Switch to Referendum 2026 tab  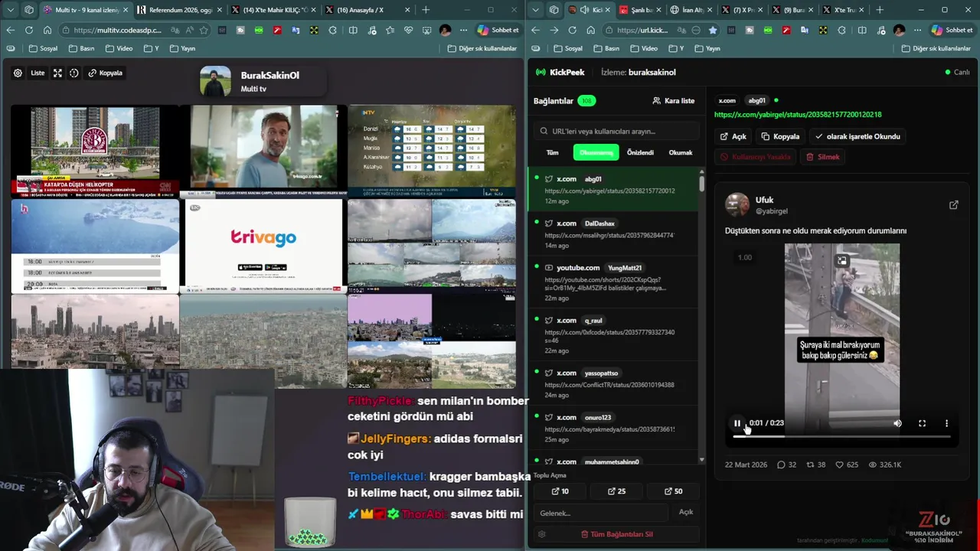pyautogui.click(x=181, y=10)
